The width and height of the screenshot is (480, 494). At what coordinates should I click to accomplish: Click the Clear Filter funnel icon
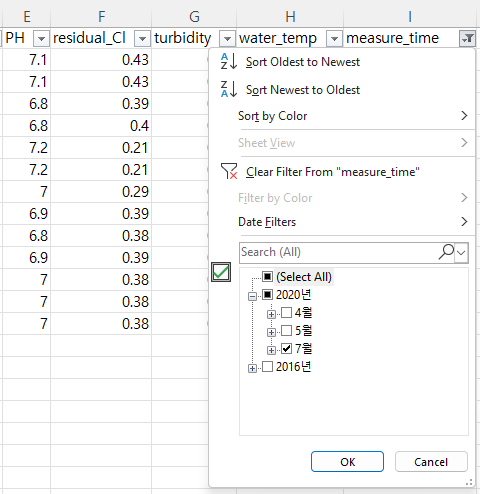coord(229,171)
